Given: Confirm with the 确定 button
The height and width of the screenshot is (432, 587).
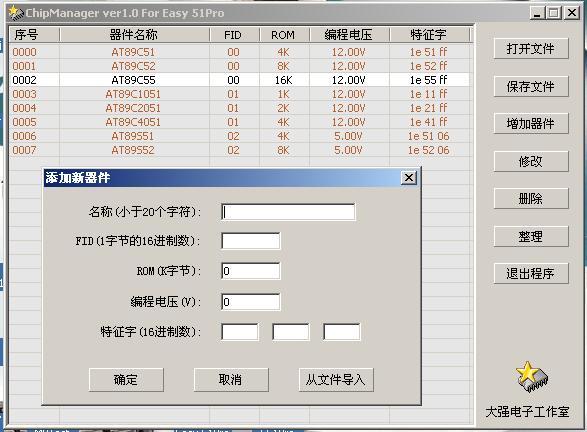Looking at the screenshot, I should (126, 380).
